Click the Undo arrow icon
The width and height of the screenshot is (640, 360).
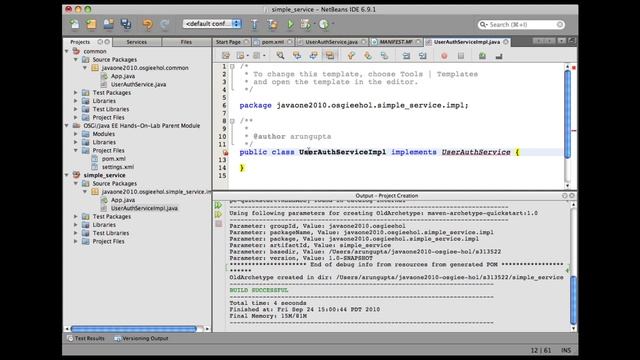[x=148, y=24]
